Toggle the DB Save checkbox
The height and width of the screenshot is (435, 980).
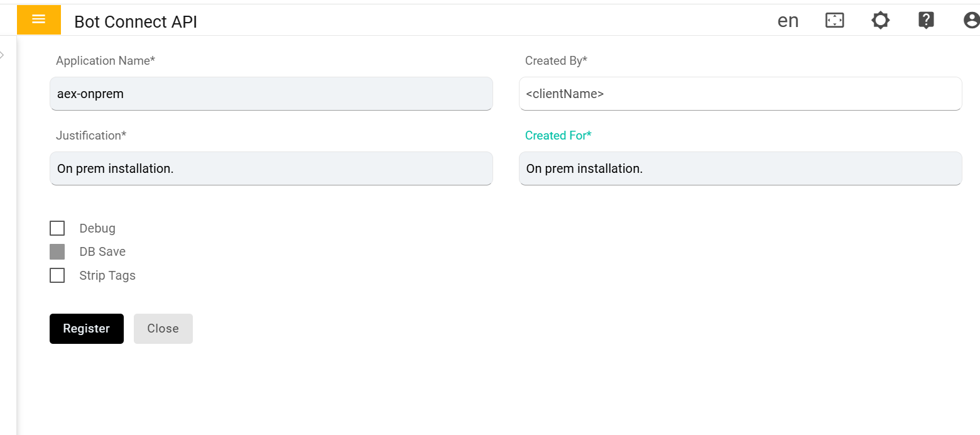point(57,251)
